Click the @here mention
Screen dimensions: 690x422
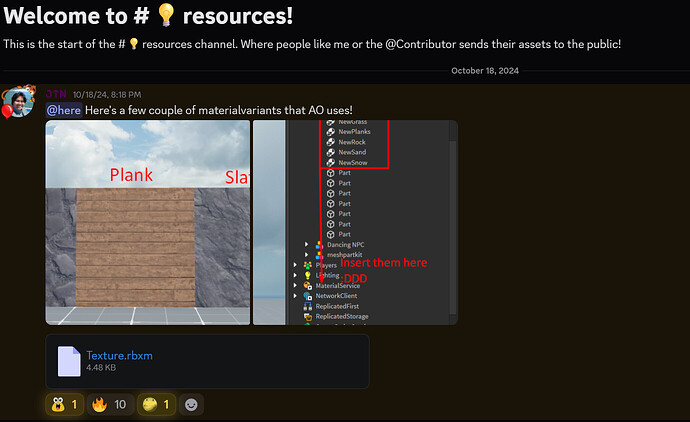coord(64,110)
